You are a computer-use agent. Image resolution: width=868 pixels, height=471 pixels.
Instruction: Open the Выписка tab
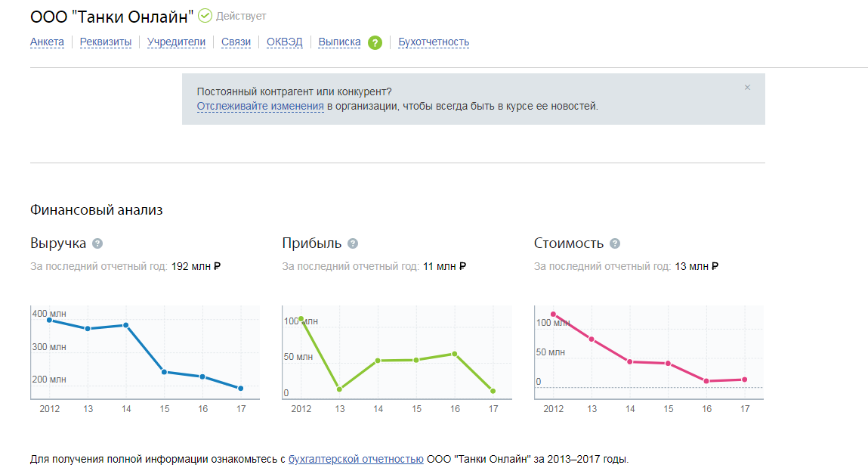(x=339, y=42)
